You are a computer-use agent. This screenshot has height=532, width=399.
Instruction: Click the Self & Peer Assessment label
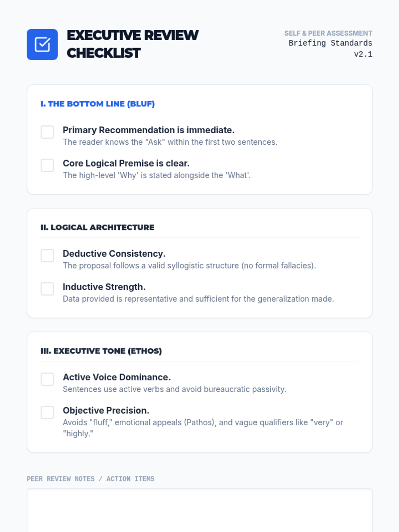(328, 33)
